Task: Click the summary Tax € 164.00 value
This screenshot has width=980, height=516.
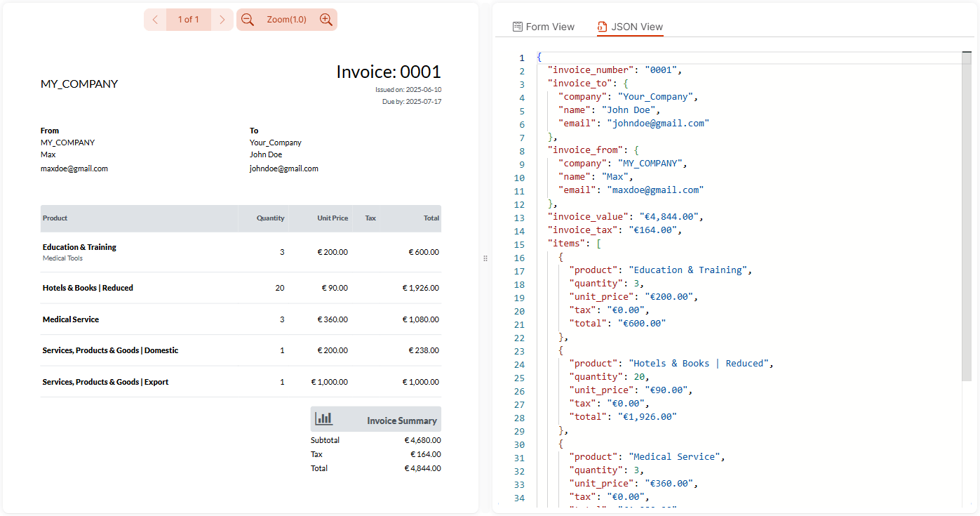Action: coord(426,454)
